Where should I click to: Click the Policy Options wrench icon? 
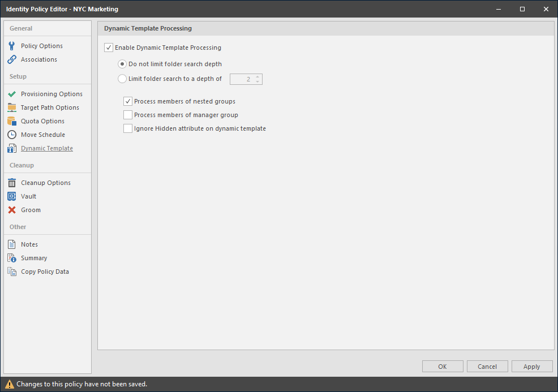tap(12, 46)
